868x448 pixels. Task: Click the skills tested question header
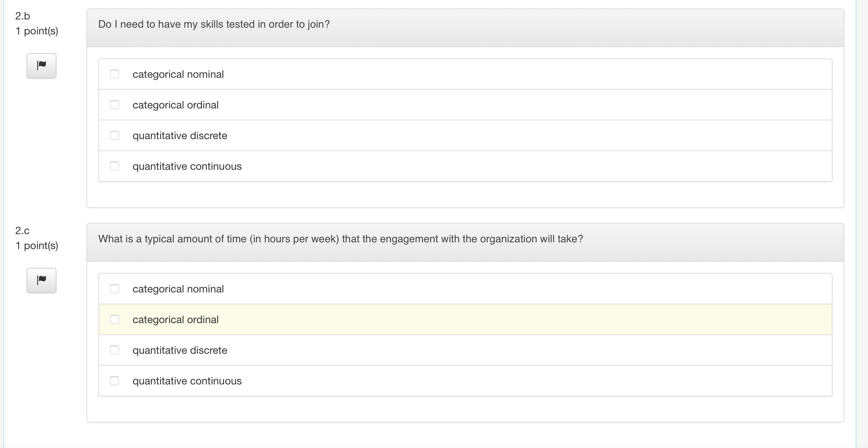click(214, 24)
